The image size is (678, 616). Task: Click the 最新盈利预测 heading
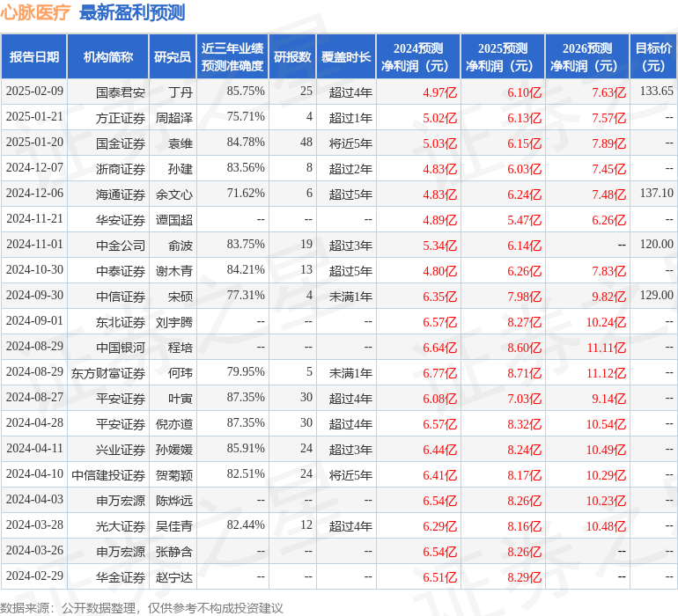click(132, 12)
